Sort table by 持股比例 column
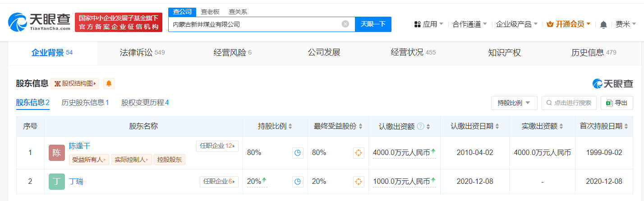644x201 pixels. pyautogui.click(x=290, y=127)
